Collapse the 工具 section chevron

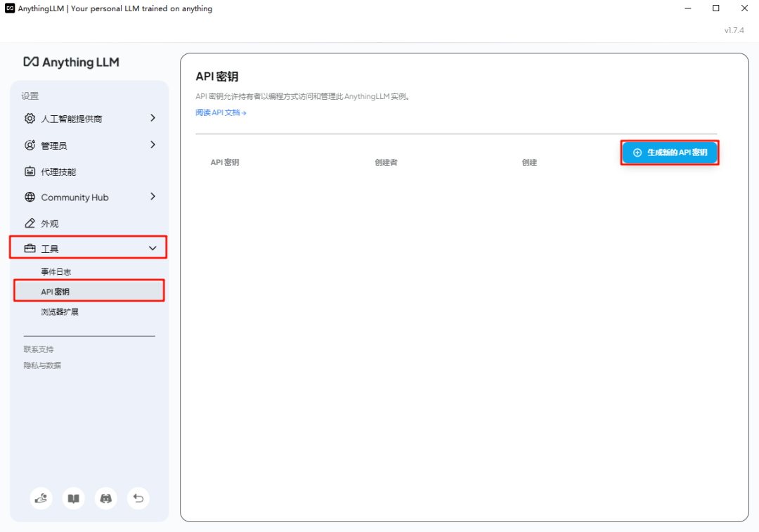click(153, 248)
